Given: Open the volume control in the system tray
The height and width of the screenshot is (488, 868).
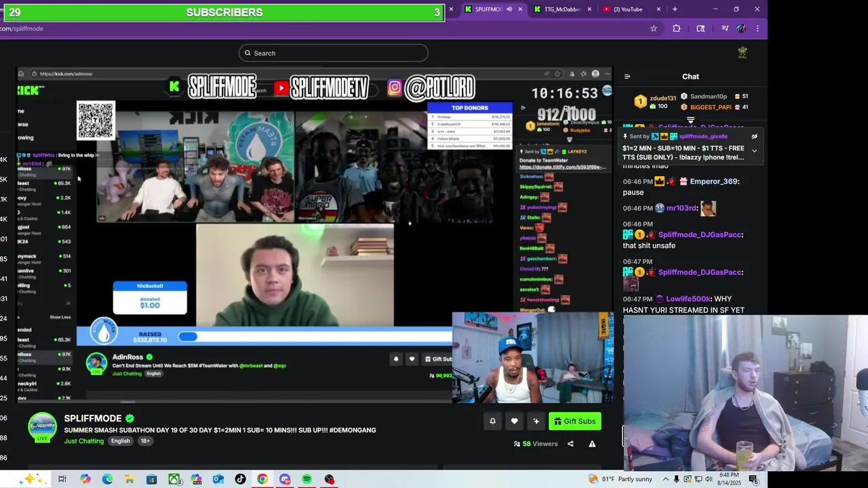Looking at the screenshot, I should click(x=709, y=479).
